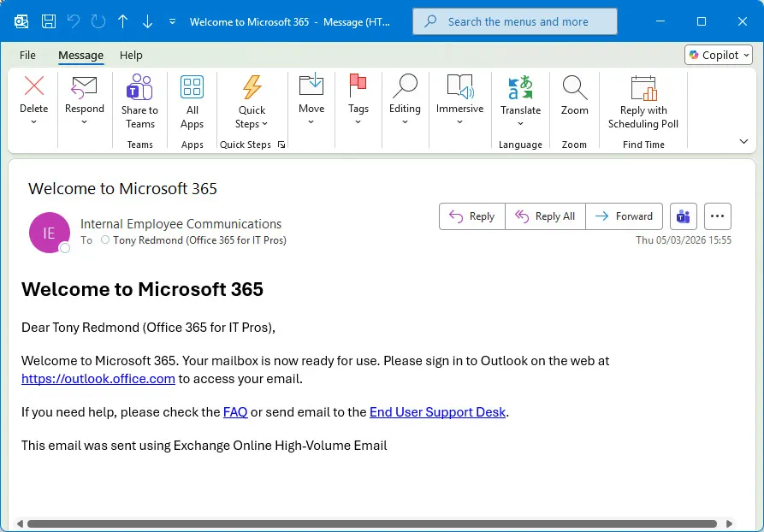Forward this email message

[625, 216]
